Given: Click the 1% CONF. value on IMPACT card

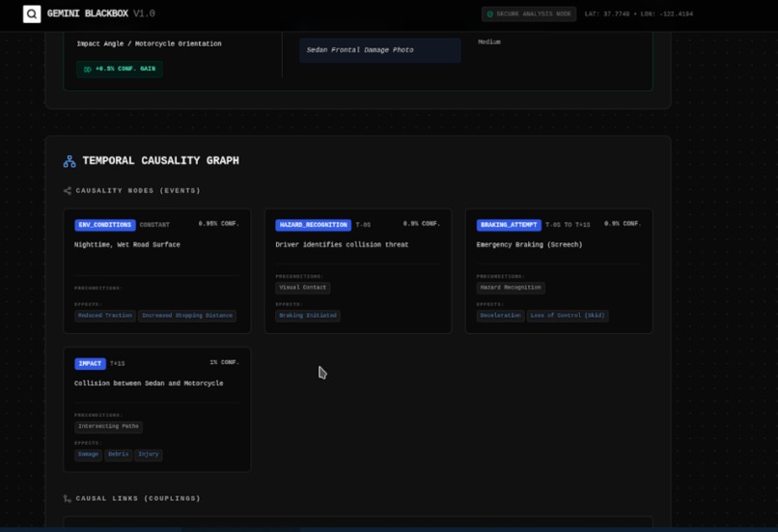Looking at the screenshot, I should tap(224, 363).
